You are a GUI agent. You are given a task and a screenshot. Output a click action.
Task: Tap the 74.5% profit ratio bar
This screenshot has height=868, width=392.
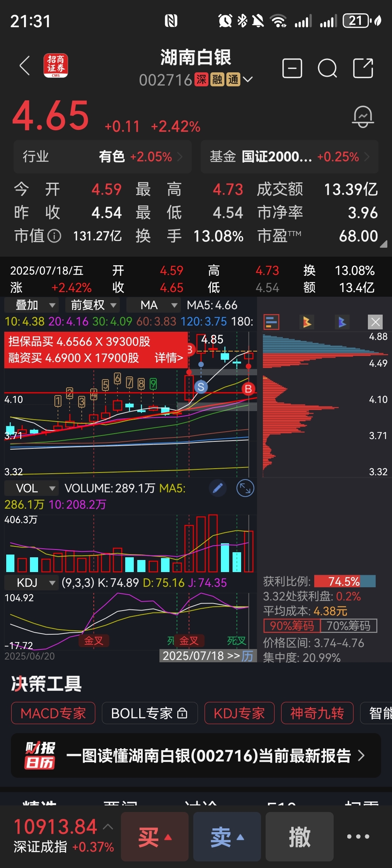[x=345, y=581]
